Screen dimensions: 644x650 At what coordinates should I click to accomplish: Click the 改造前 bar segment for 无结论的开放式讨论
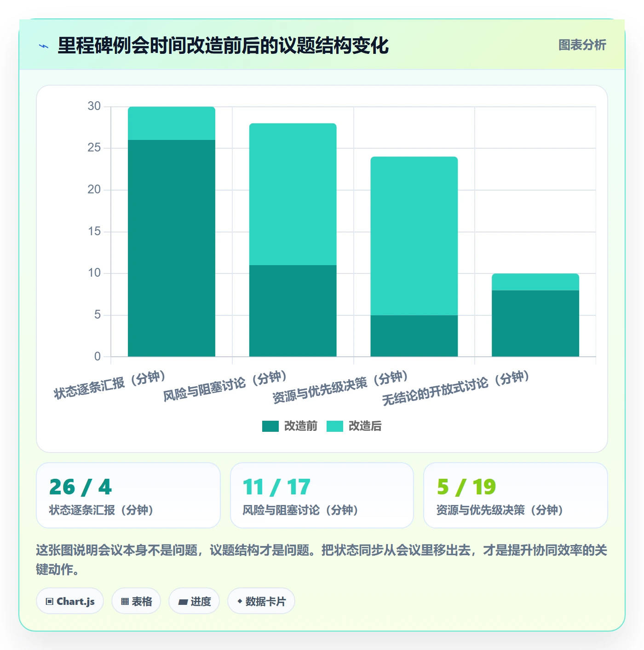point(535,324)
